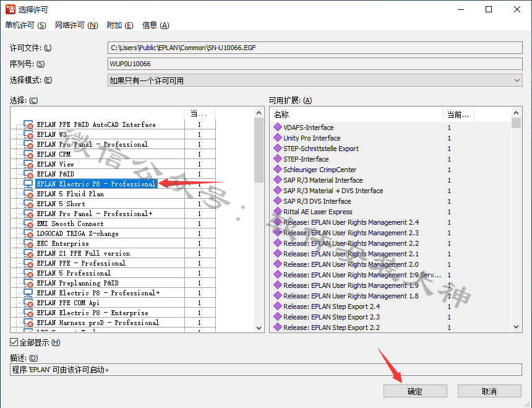Open the 选择模式 dropdown list
This screenshot has width=532, height=408.
click(x=315, y=80)
